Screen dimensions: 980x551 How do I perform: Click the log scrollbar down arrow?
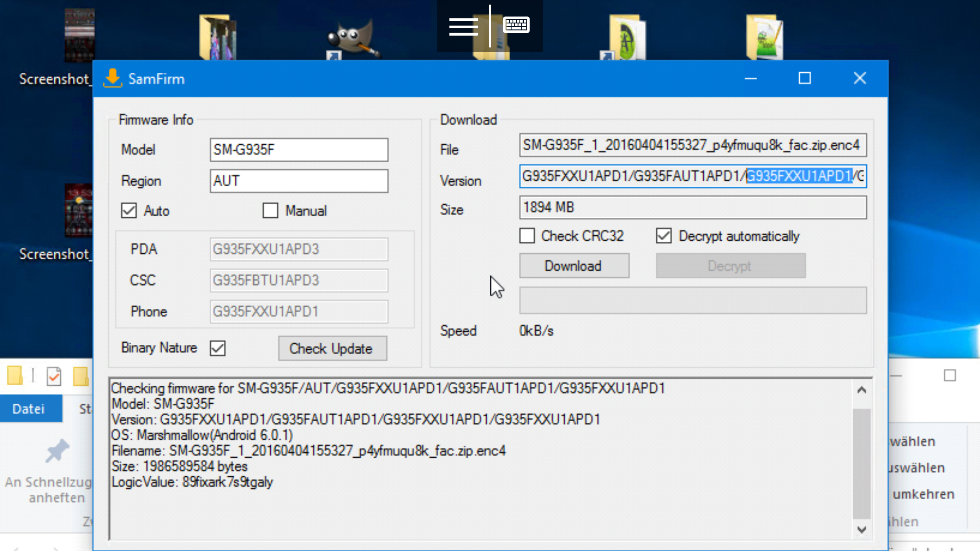tap(862, 530)
